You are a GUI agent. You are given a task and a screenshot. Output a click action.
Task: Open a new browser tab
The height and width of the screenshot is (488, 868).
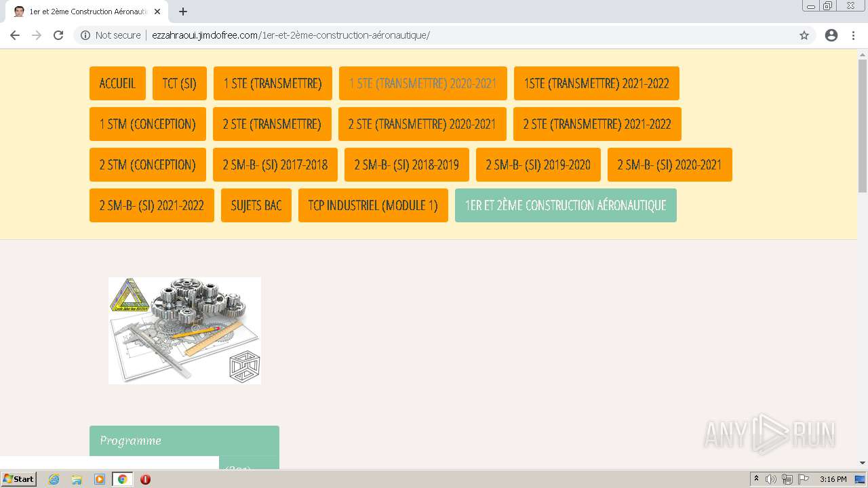[x=183, y=12]
